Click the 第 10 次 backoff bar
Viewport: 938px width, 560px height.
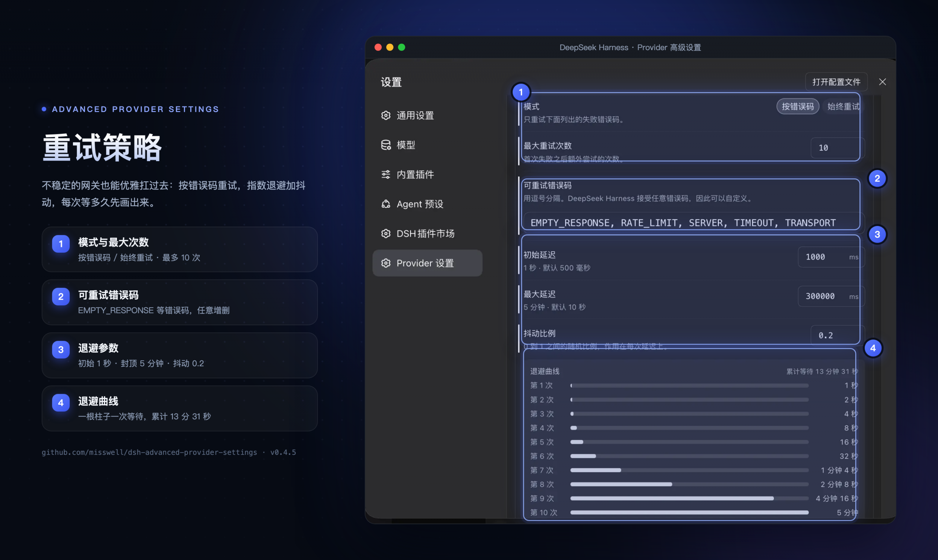tap(689, 512)
